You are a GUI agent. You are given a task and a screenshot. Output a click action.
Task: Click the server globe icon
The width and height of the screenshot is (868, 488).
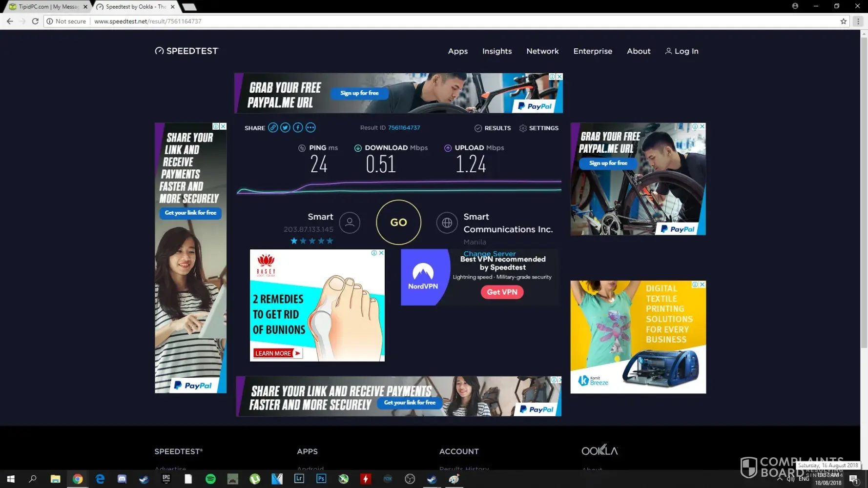click(x=447, y=223)
